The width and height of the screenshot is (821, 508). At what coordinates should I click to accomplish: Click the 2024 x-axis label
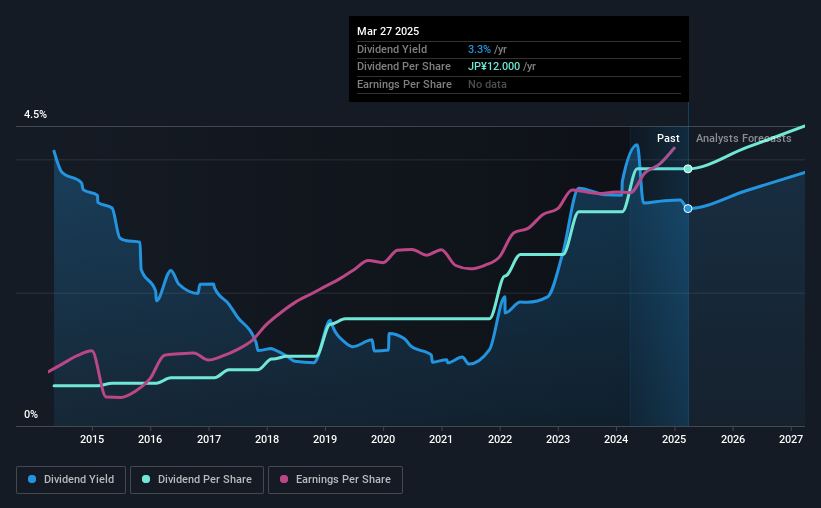[616, 439]
